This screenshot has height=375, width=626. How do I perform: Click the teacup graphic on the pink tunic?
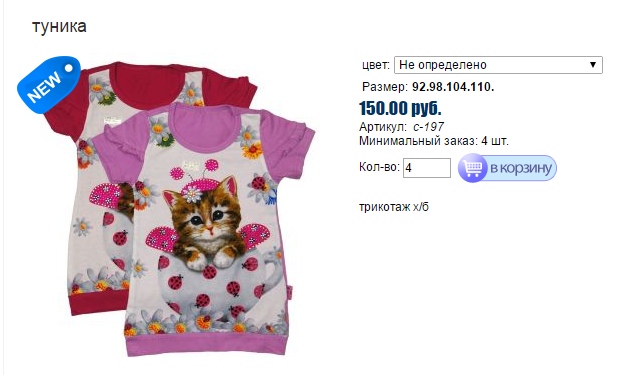coord(216,286)
